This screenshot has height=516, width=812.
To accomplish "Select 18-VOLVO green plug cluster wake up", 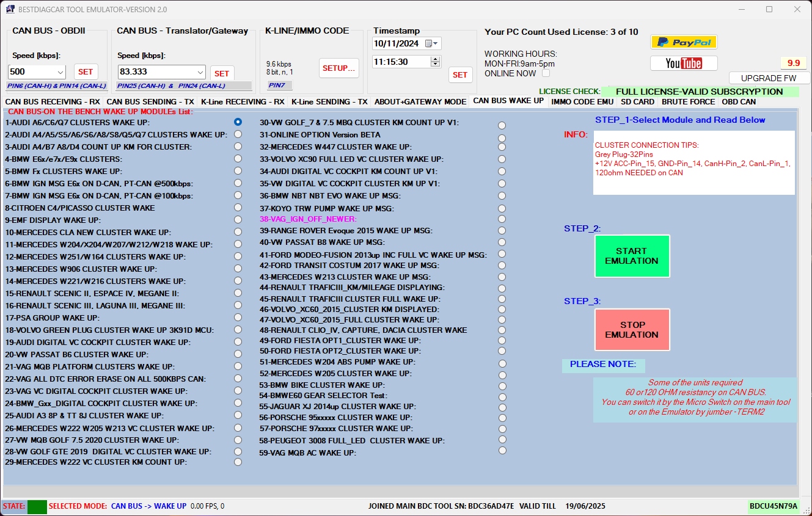I will pyautogui.click(x=238, y=330).
